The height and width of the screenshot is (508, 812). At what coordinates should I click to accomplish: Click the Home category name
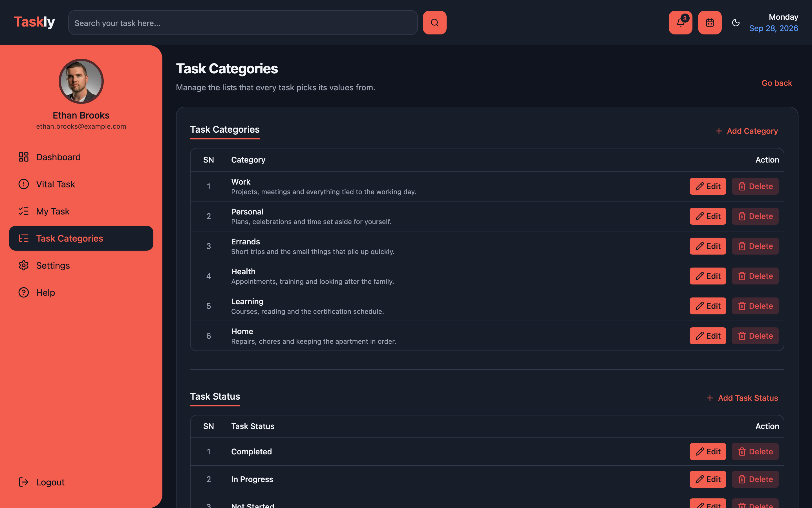pos(242,331)
